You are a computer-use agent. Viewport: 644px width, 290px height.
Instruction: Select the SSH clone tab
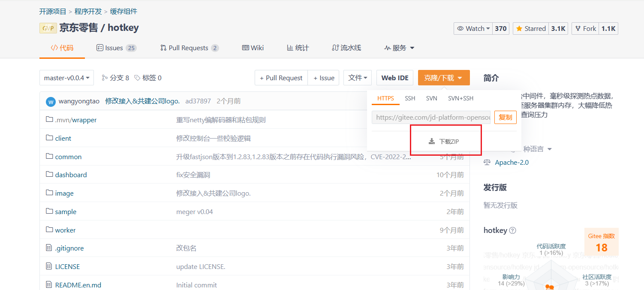410,98
